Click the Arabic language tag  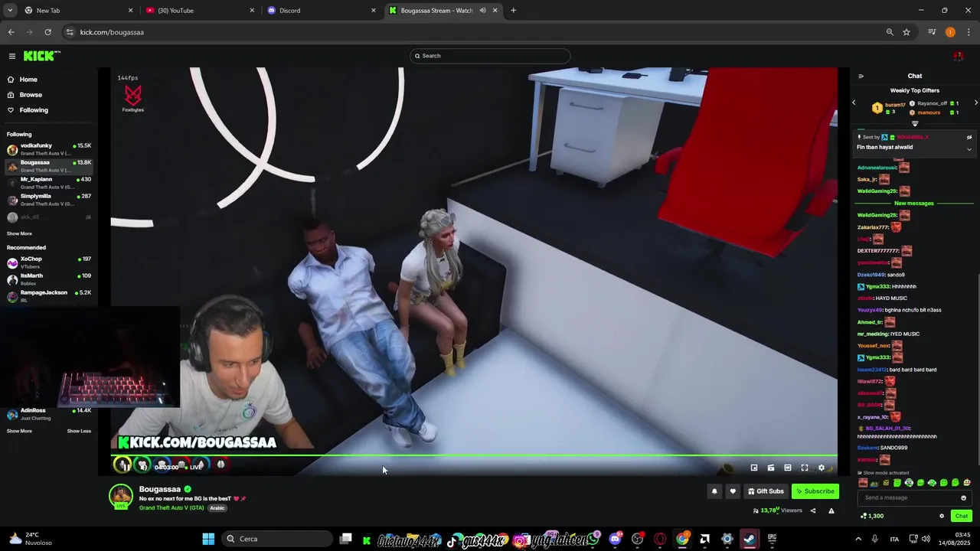click(217, 508)
